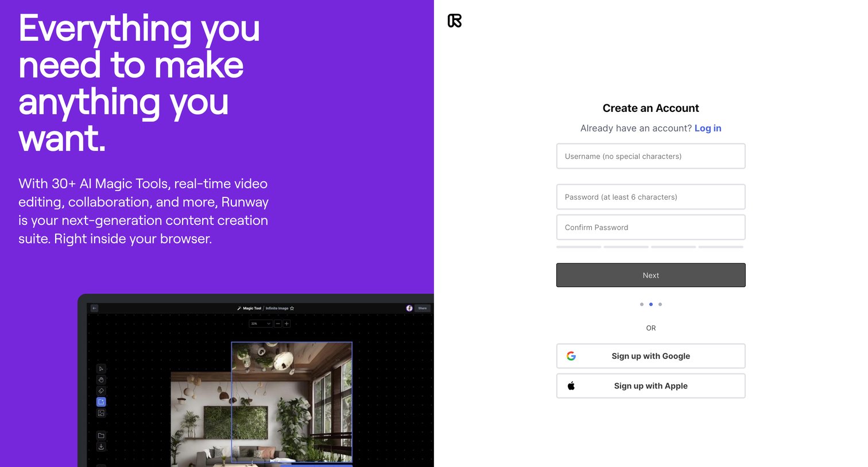868x467 pixels.
Task: Click the Infinite Image breadcrumb label
Action: coord(277,308)
